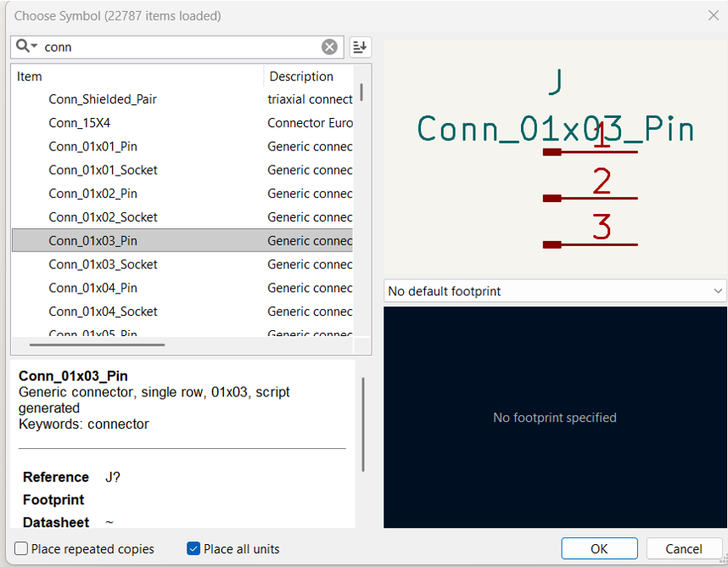
Task: Select Conn_Shielded_Pair in the list
Action: pyautogui.click(x=182, y=99)
